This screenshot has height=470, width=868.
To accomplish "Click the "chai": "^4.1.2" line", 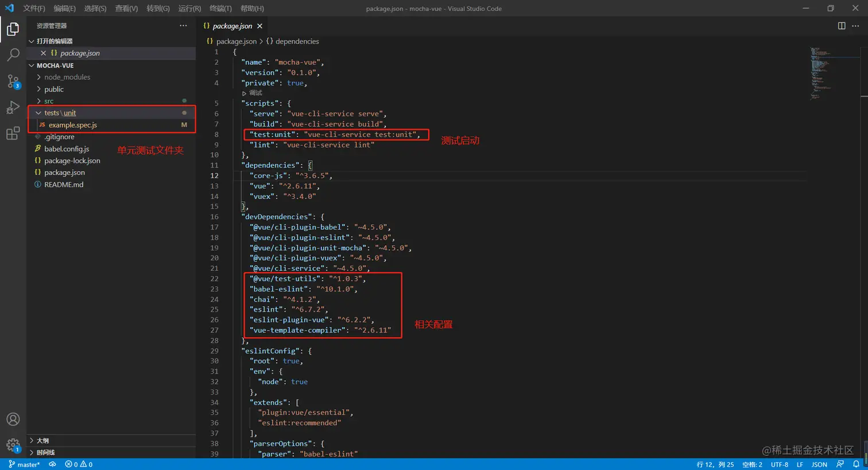I will coord(284,299).
